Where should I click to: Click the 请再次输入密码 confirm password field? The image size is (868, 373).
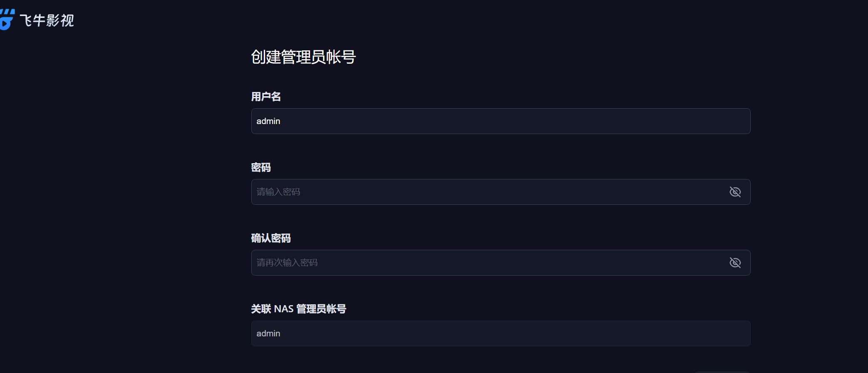coord(501,263)
